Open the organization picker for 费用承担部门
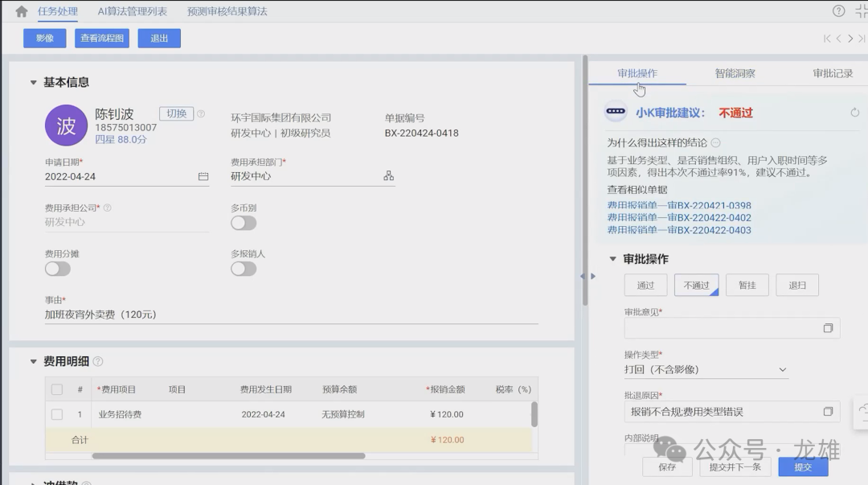Viewport: 868px width, 485px height. 388,176
